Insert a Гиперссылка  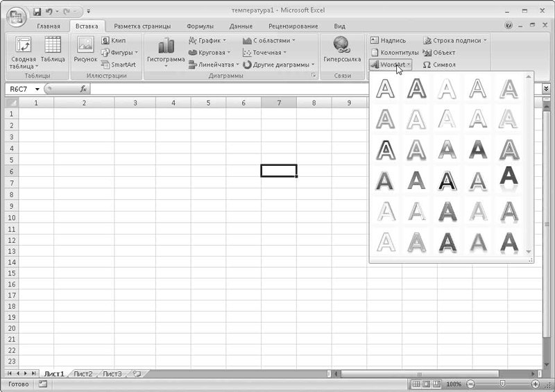[342, 51]
